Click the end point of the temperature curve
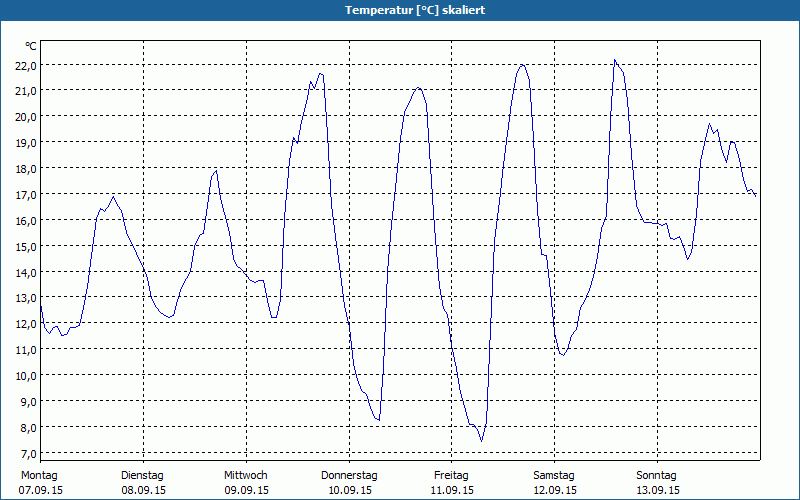 756,196
